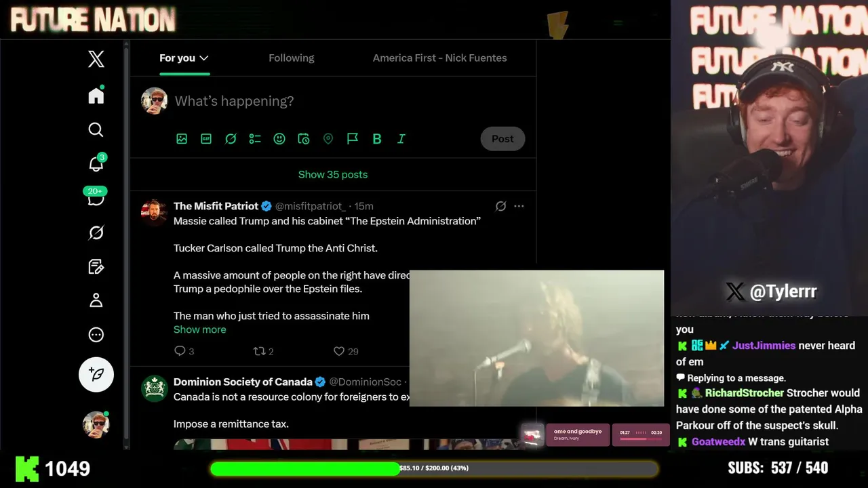
Task: Open the X logo home icon
Action: pos(96,59)
